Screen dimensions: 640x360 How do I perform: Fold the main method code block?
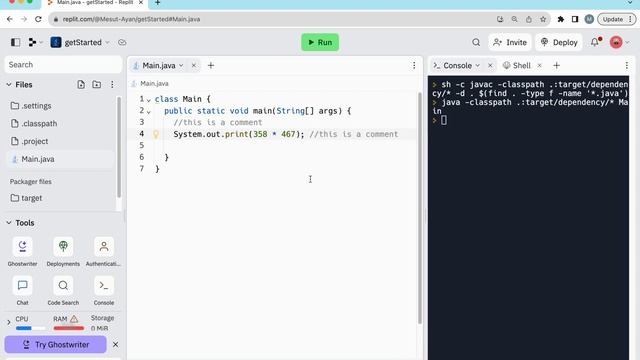(x=149, y=111)
